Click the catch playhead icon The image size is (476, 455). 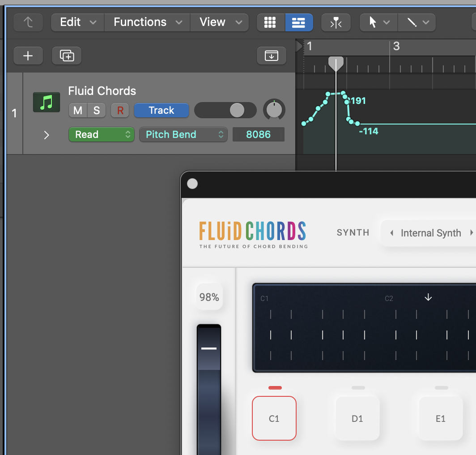(336, 22)
